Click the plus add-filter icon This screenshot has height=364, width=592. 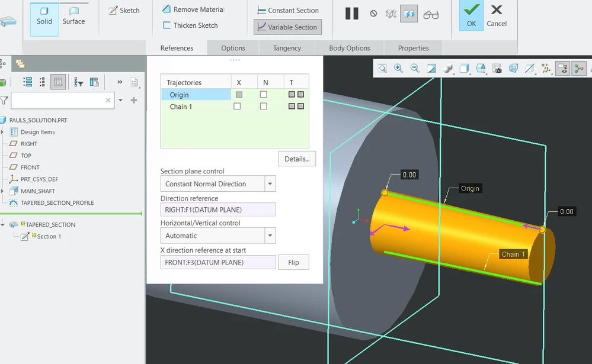pos(134,101)
